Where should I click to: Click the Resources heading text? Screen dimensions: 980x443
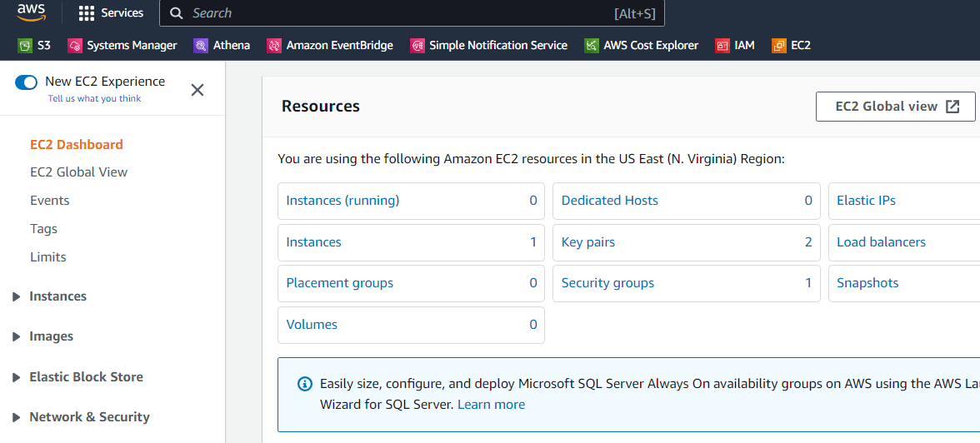[x=321, y=107]
